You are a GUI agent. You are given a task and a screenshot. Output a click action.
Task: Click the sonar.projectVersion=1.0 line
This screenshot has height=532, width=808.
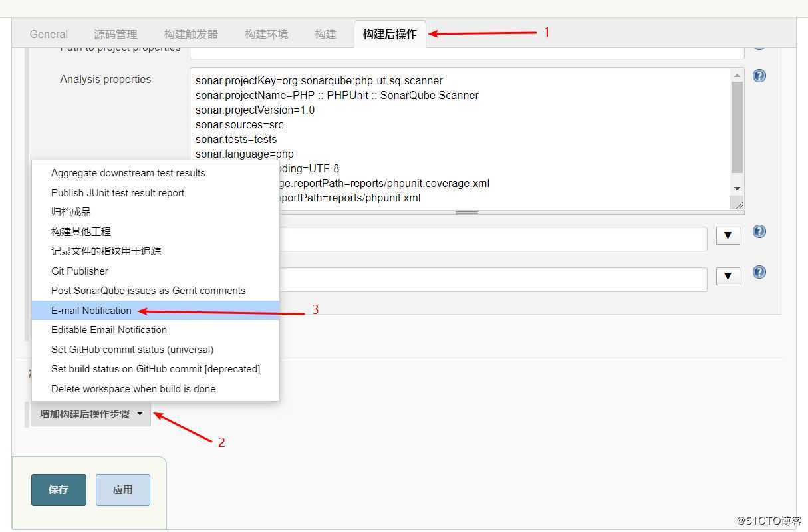[255, 110]
